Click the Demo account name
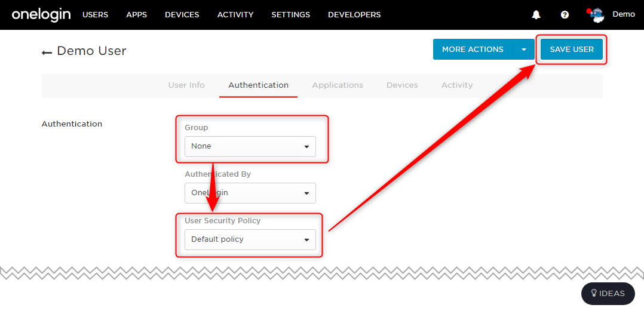 (x=624, y=14)
